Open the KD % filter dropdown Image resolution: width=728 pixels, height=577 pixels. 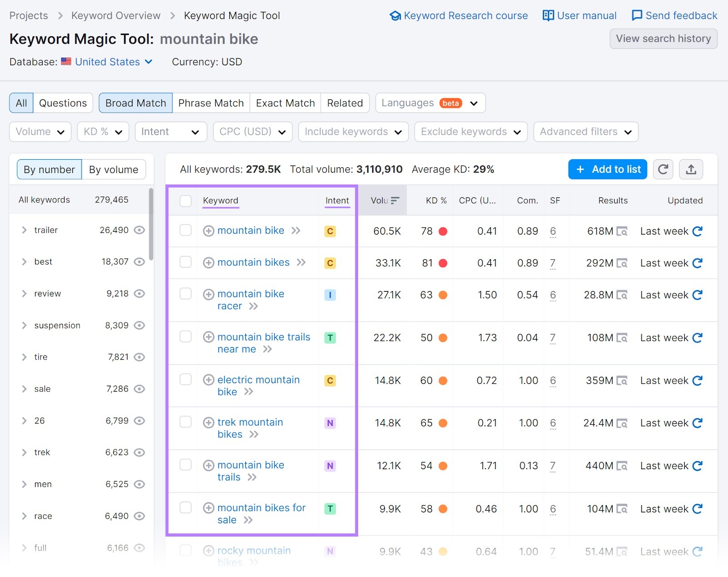[103, 132]
